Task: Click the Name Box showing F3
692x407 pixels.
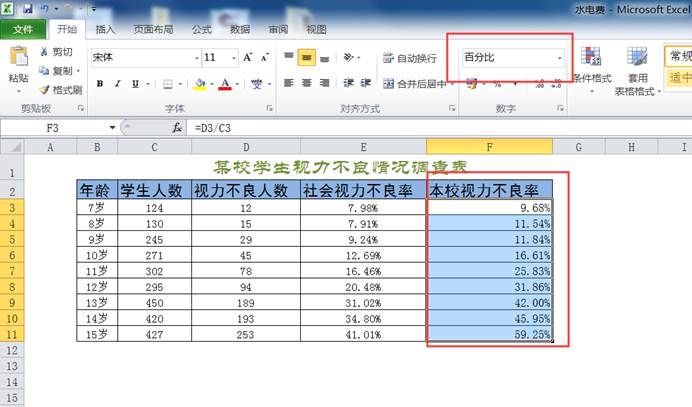Action: (60, 128)
